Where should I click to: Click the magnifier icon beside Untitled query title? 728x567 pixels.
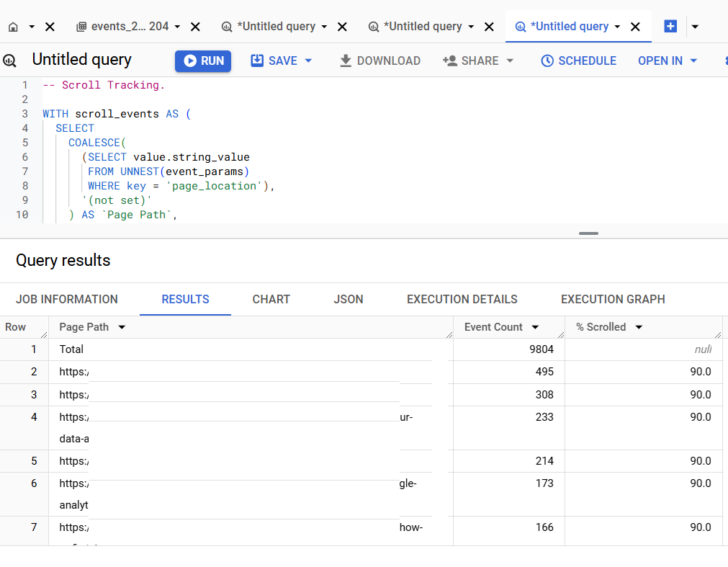9,61
